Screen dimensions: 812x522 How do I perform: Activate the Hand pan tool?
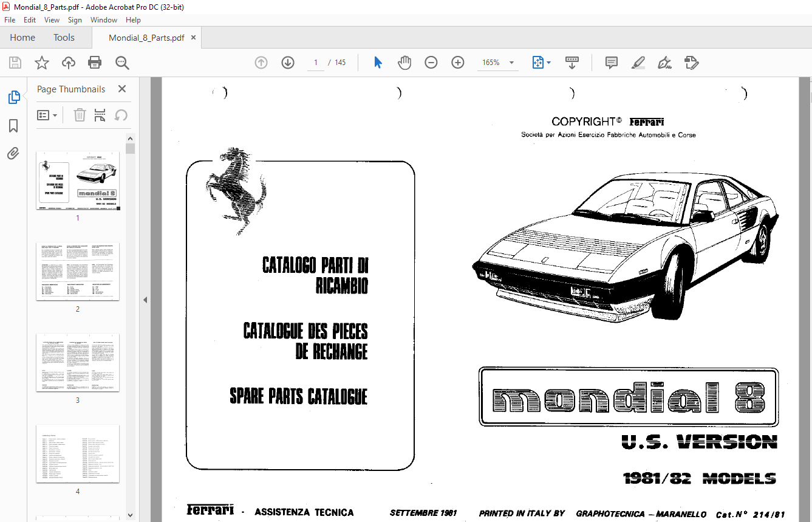[x=404, y=63]
